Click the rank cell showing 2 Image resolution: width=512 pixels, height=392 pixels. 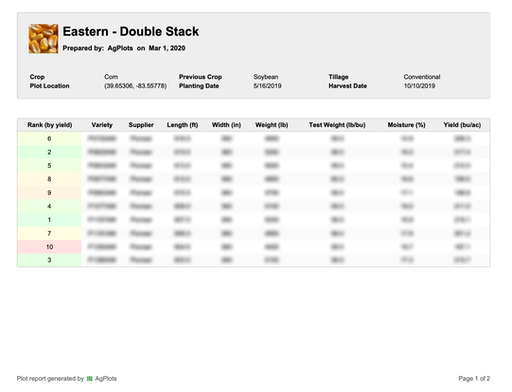(x=49, y=152)
